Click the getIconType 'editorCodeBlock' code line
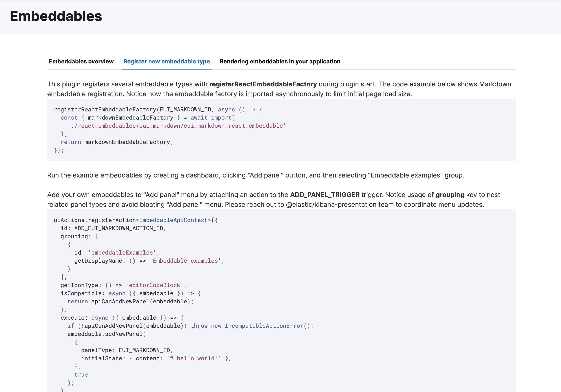 click(123, 285)
